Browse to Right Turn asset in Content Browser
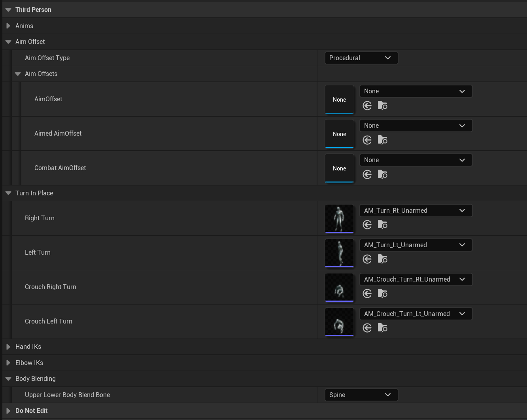 pos(382,225)
